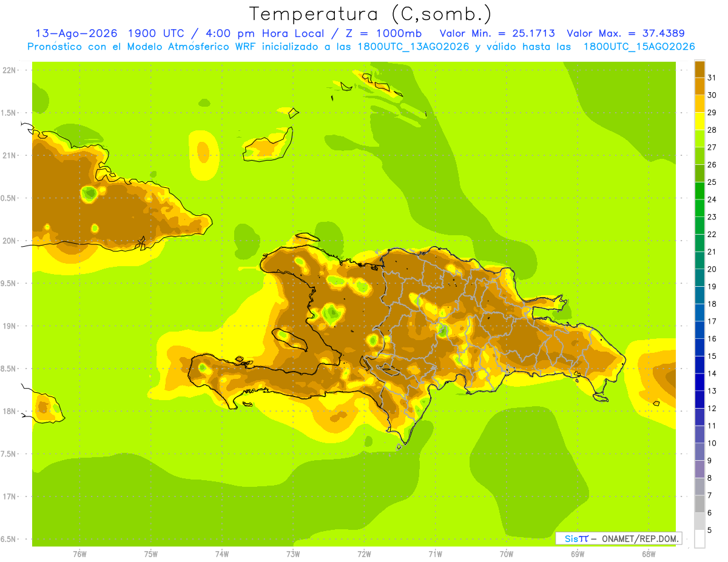Select the date "13-Ago-2026" in the header
Viewport: 728px width, 562px height.
76,33
